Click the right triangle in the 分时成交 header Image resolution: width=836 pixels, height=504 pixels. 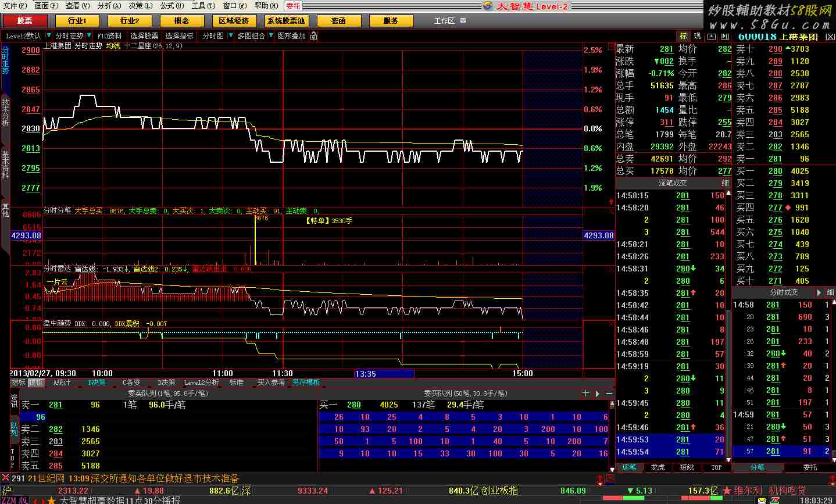coord(819,292)
